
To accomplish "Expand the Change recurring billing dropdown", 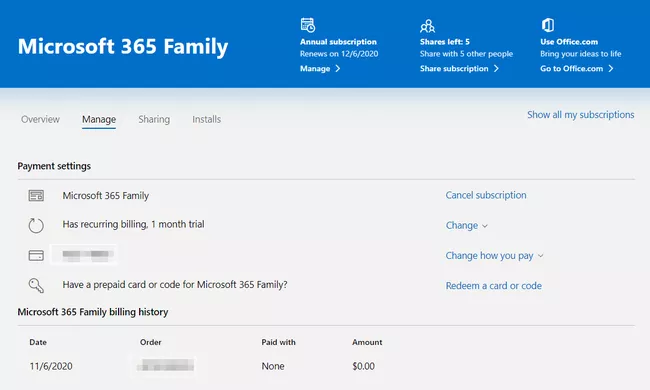I will coord(467,225).
